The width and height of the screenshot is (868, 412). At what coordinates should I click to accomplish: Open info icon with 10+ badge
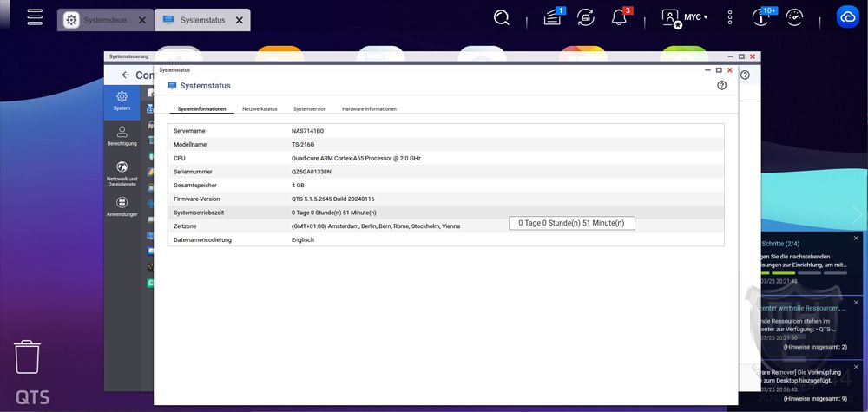761,17
